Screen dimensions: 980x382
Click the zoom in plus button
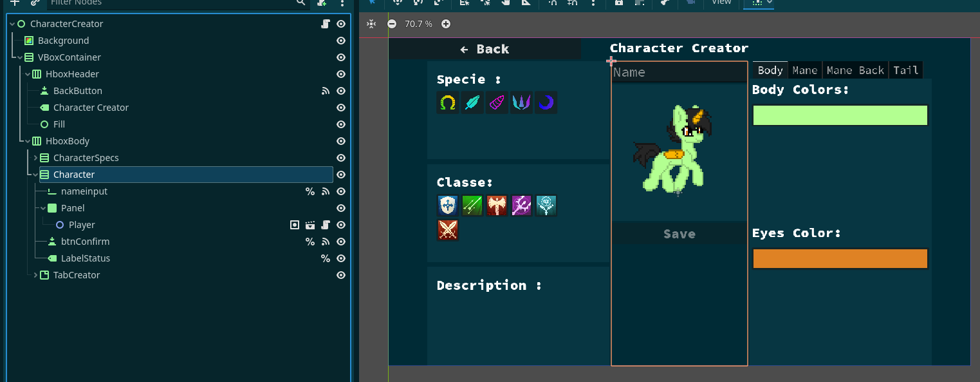click(446, 24)
